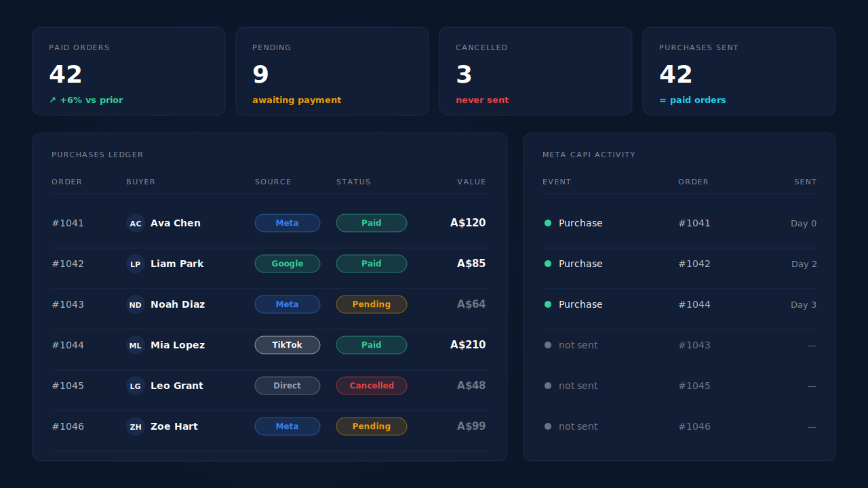The image size is (868, 488).
Task: Click grey dot of not sent #1043
Action: coord(548,345)
